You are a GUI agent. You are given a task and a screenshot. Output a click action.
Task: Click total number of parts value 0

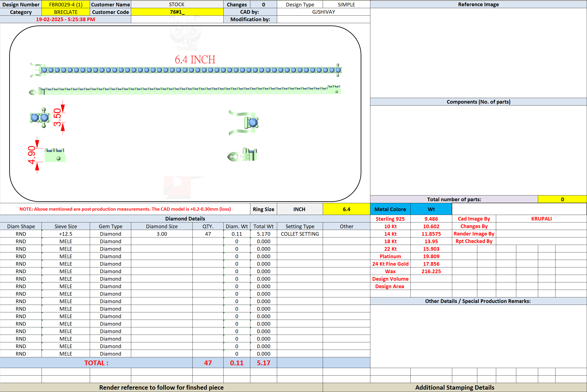[x=562, y=199]
